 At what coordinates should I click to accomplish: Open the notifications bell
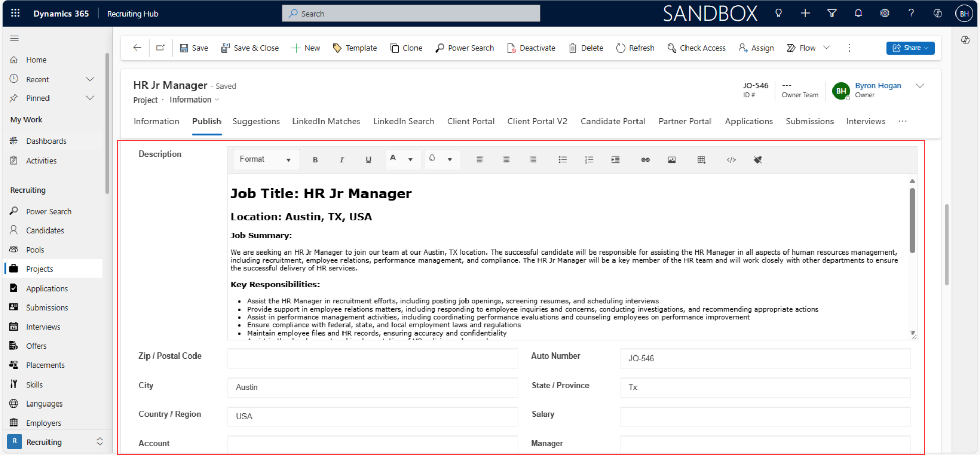tap(859, 13)
